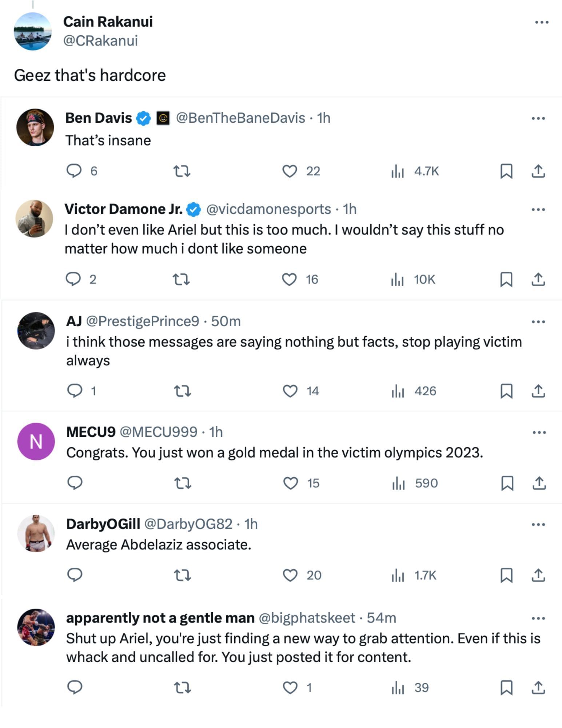Reply to Ben Davis's tweet
This screenshot has height=728, width=562.
(74, 171)
